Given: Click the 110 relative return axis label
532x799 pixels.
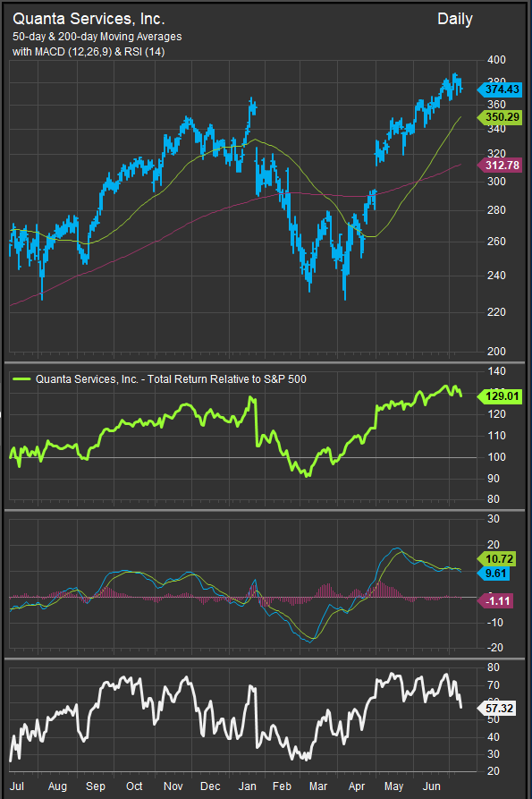Looking at the screenshot, I should point(496,436).
